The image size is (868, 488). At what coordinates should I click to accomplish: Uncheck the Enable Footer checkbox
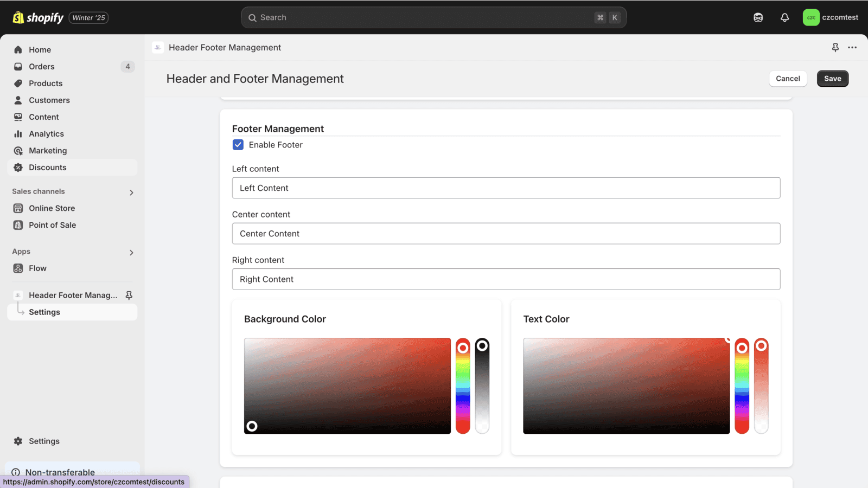[238, 145]
